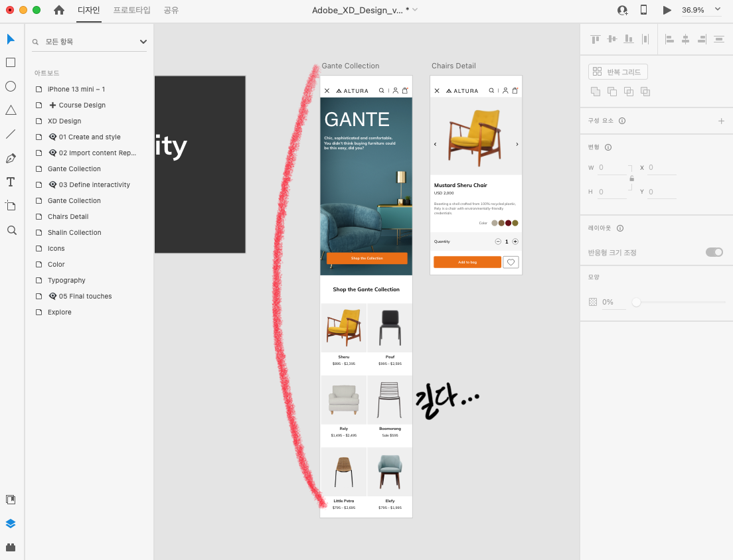733x560 pixels.
Task: Select 03 Define interactivity artboard
Action: pos(89,184)
